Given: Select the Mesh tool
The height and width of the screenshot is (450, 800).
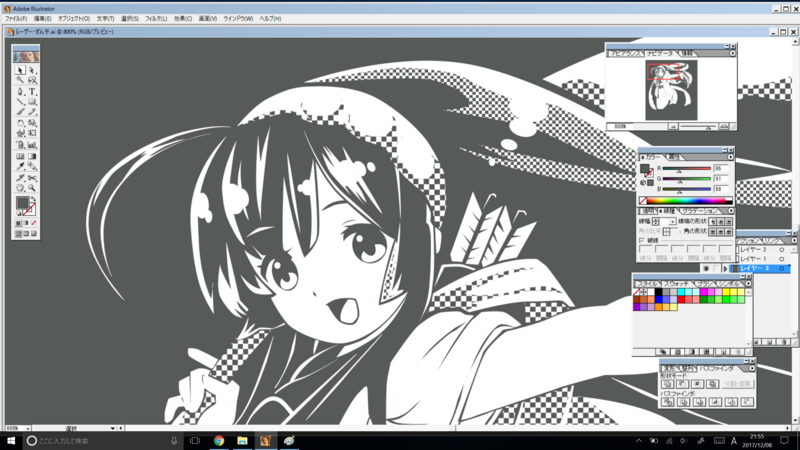Looking at the screenshot, I should coord(20,156).
